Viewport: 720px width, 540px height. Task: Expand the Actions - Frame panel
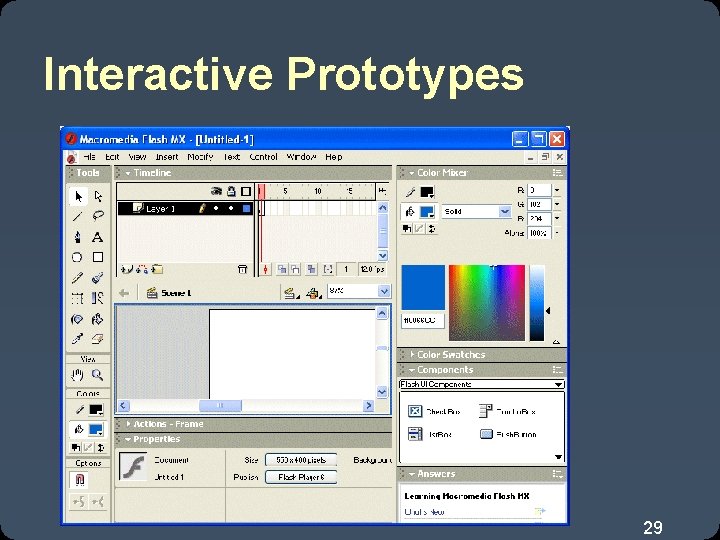tap(128, 424)
